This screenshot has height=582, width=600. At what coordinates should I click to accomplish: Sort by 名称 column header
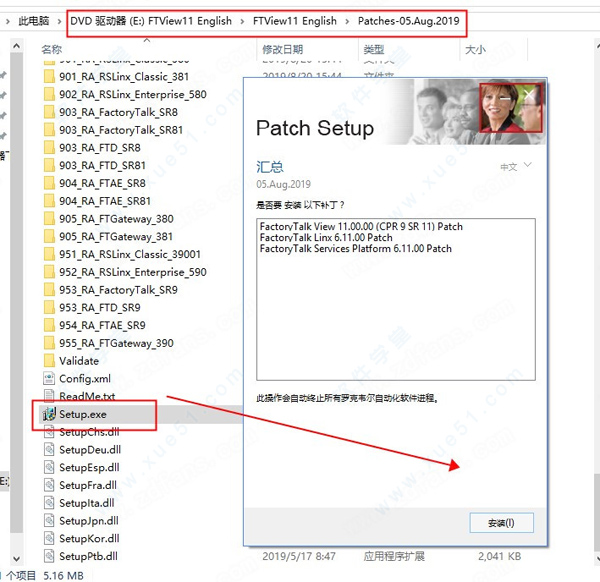tap(52, 49)
